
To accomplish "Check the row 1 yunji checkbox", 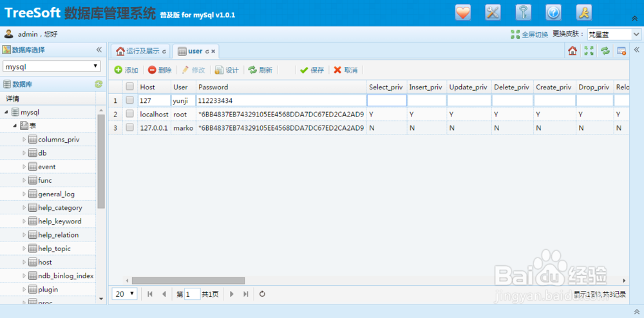I will [130, 100].
